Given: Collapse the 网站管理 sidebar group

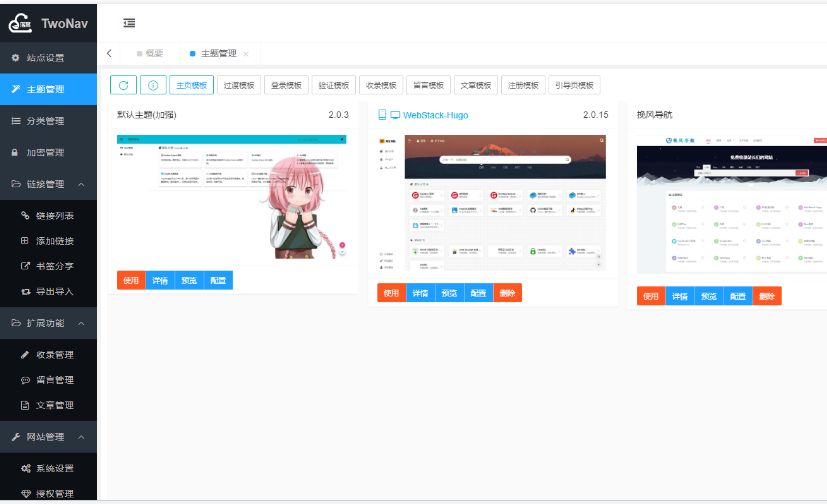Looking at the screenshot, I should pos(49,437).
